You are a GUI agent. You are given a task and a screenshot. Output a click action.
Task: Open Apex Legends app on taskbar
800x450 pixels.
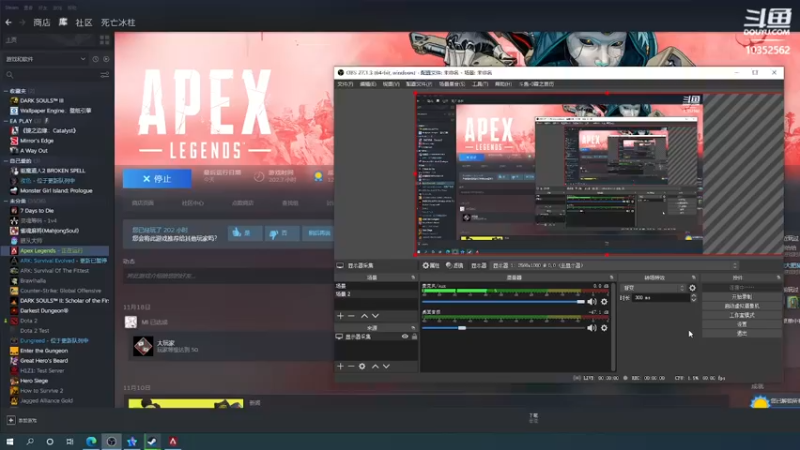(173, 441)
